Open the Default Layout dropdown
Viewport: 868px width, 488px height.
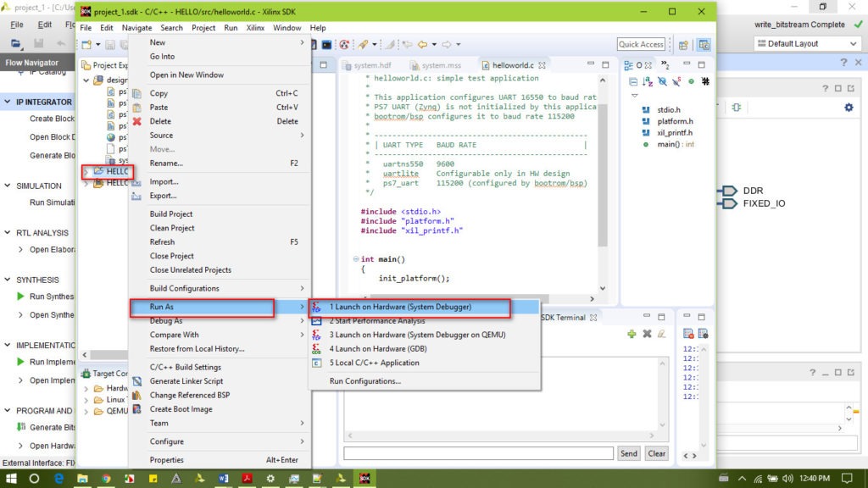click(806, 44)
